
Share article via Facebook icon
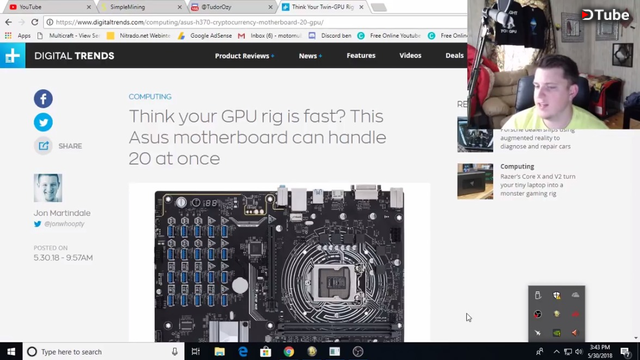(x=43, y=99)
